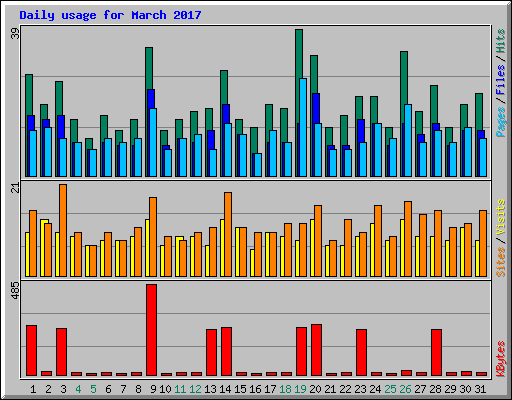Click the 'Visits' legend label
The width and height of the screenshot is (512, 400).
[x=500, y=217]
